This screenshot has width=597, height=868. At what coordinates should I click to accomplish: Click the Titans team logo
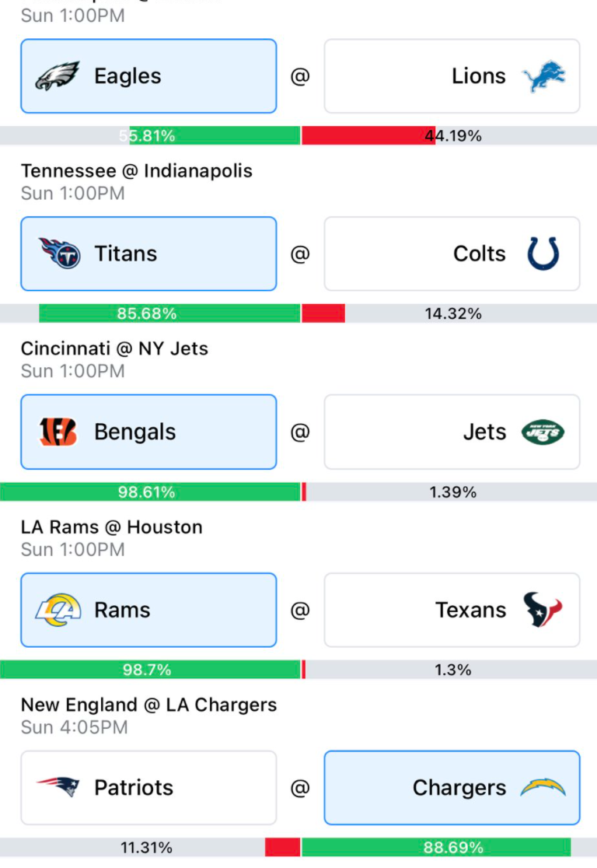tap(59, 254)
